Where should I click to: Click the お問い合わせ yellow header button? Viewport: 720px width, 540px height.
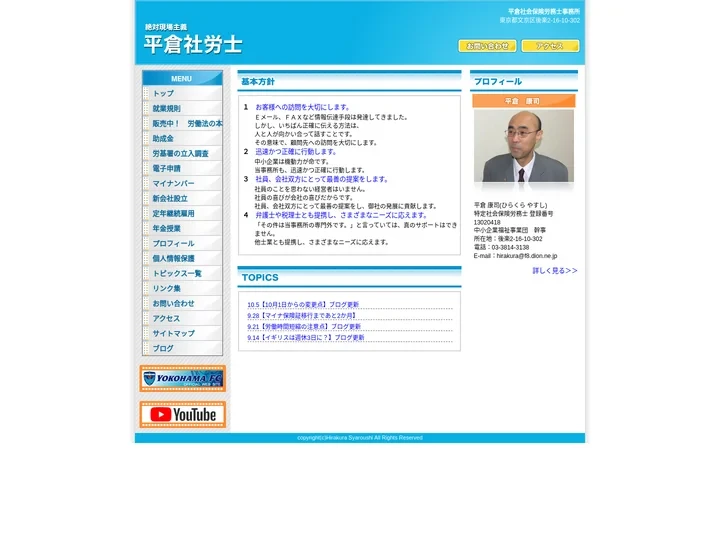pyautogui.click(x=487, y=46)
